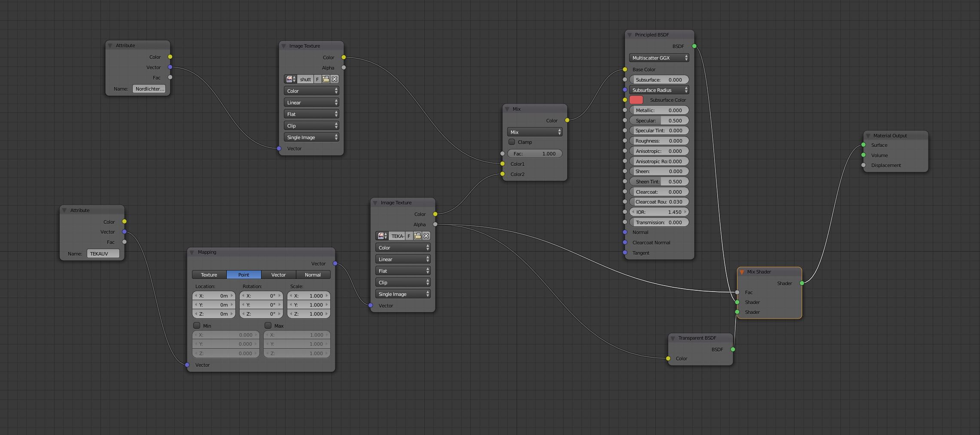
Task: Open Single Image source dropdown in TEKA- node
Action: tap(403, 294)
